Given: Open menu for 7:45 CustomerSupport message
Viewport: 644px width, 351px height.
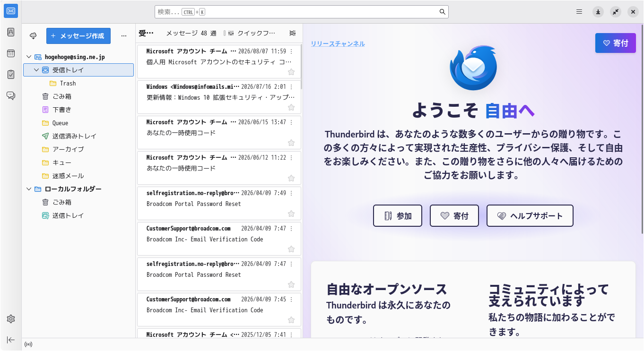Looking at the screenshot, I should (291, 299).
